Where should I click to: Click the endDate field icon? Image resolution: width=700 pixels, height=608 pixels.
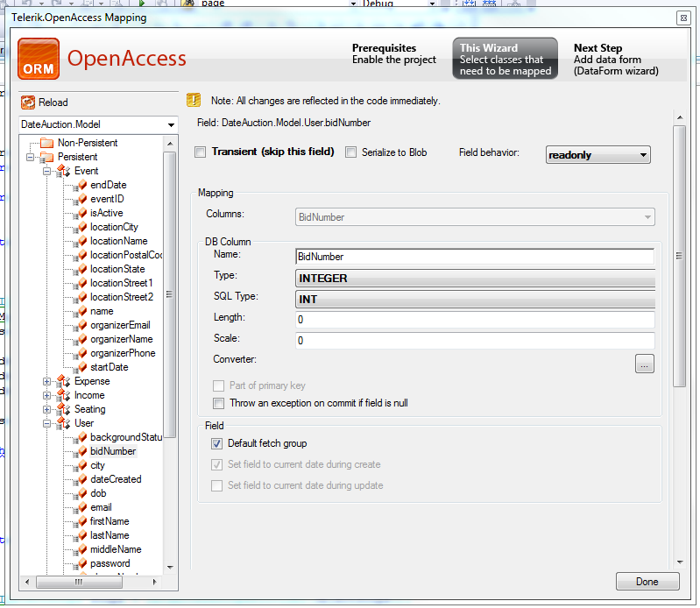81,185
